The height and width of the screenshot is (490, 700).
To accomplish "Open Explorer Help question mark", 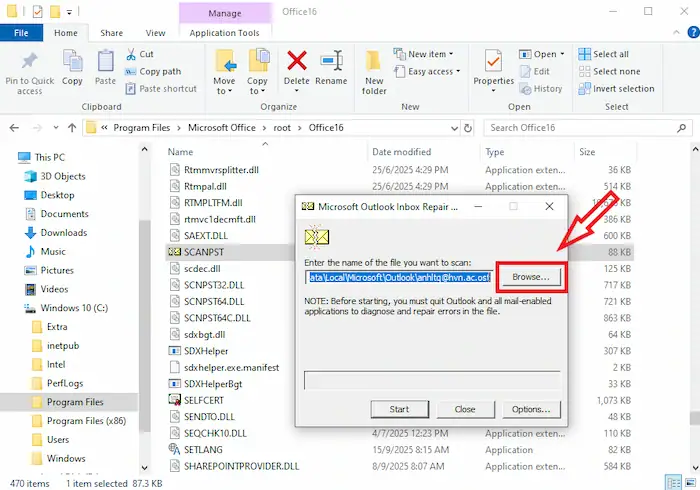I will 693,33.
